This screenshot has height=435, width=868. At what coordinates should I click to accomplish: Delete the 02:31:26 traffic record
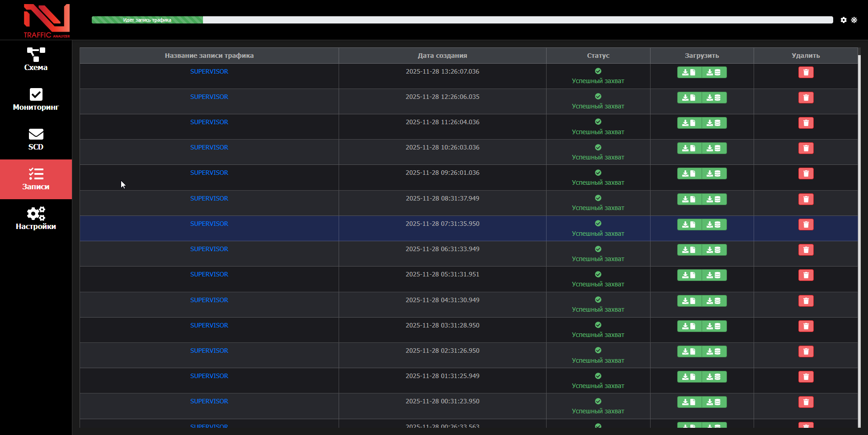806,351
